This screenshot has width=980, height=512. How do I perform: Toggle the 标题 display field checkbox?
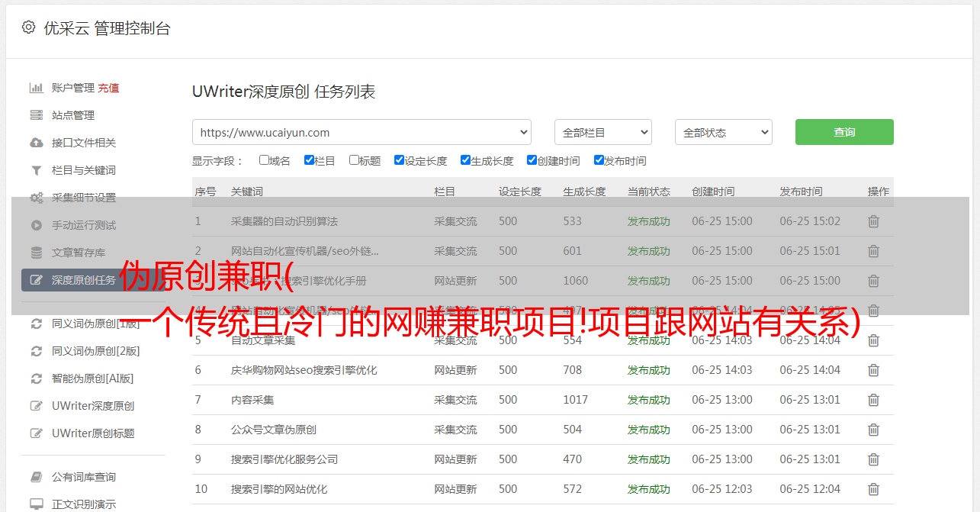click(x=354, y=160)
